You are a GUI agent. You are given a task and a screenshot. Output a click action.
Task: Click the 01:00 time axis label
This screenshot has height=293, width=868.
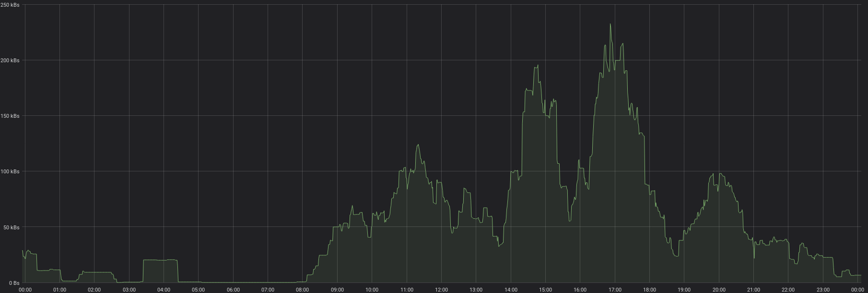pyautogui.click(x=59, y=290)
